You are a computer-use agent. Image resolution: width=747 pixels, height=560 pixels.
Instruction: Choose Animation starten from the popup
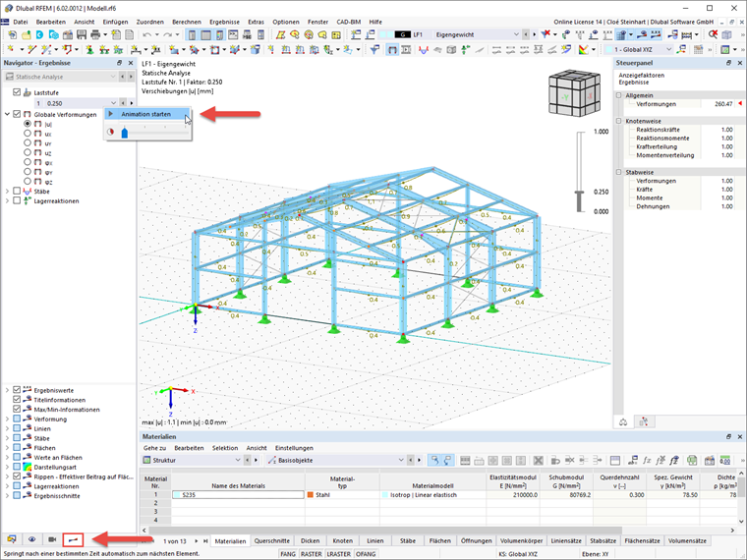(x=147, y=114)
